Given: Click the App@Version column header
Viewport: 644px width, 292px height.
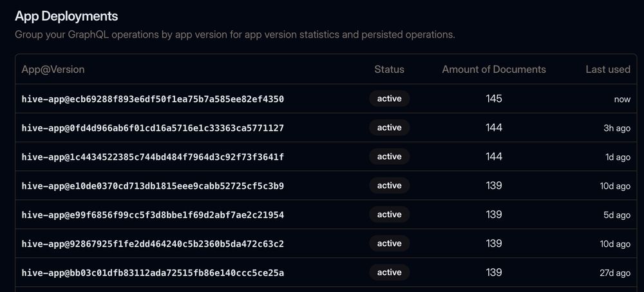Looking at the screenshot, I should (x=53, y=70).
